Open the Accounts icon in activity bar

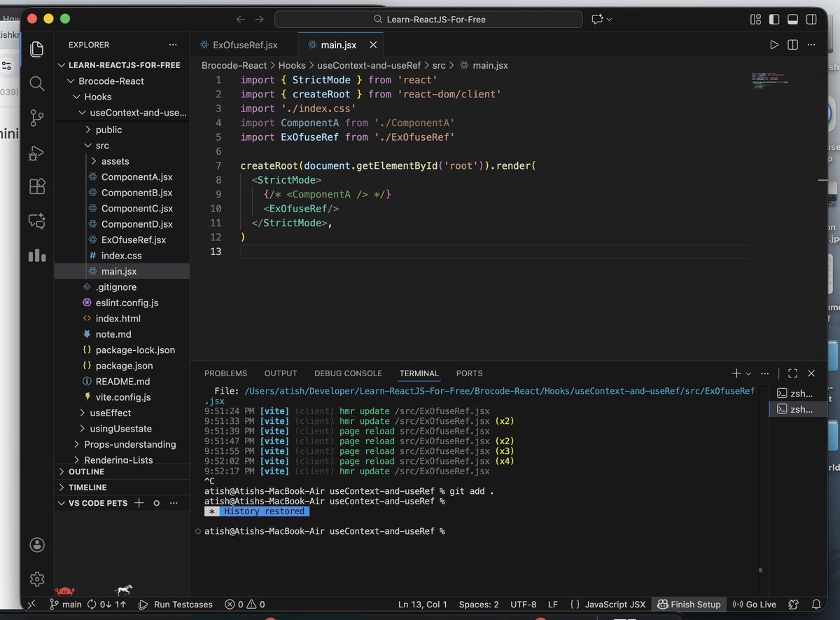37,545
